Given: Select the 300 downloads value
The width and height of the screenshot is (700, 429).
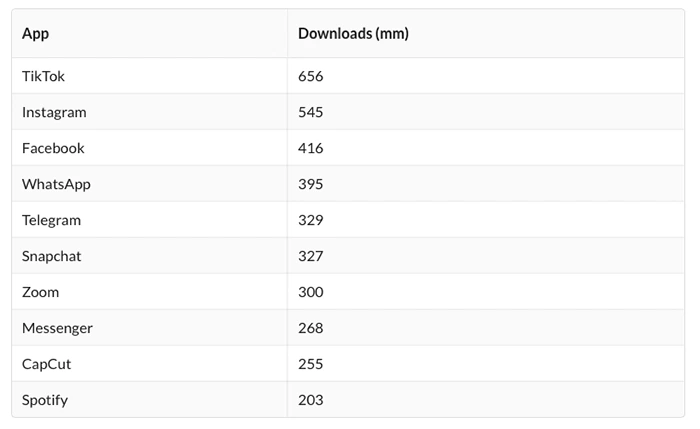Looking at the screenshot, I should (311, 292).
